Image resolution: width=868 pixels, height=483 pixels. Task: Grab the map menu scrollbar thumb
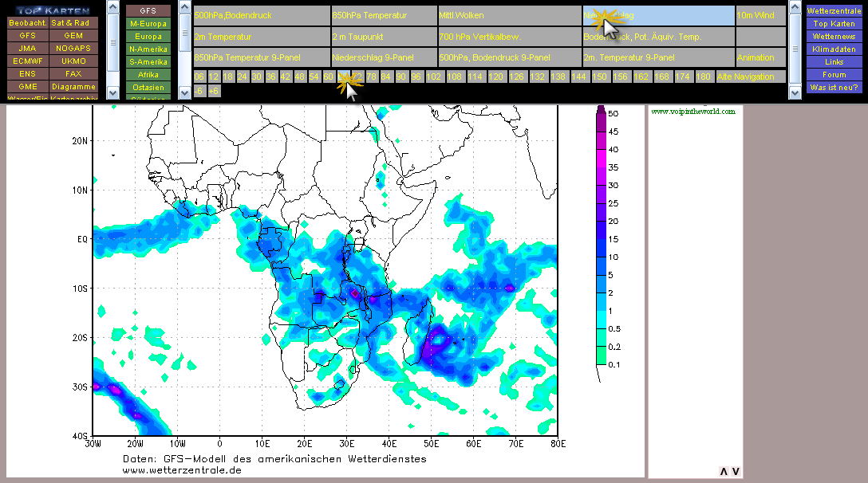click(x=795, y=49)
